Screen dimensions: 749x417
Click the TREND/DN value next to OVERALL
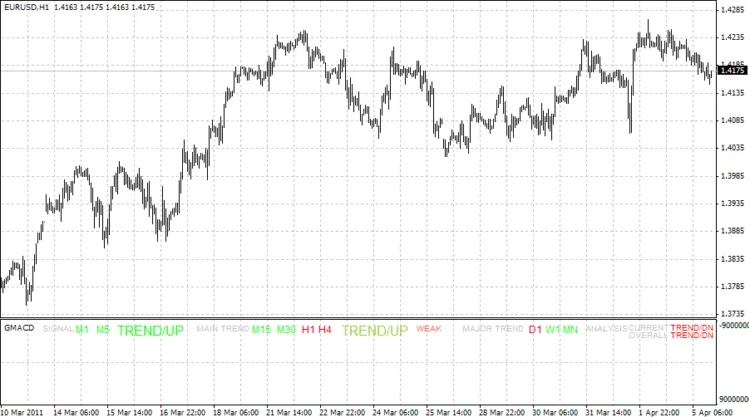(692, 335)
